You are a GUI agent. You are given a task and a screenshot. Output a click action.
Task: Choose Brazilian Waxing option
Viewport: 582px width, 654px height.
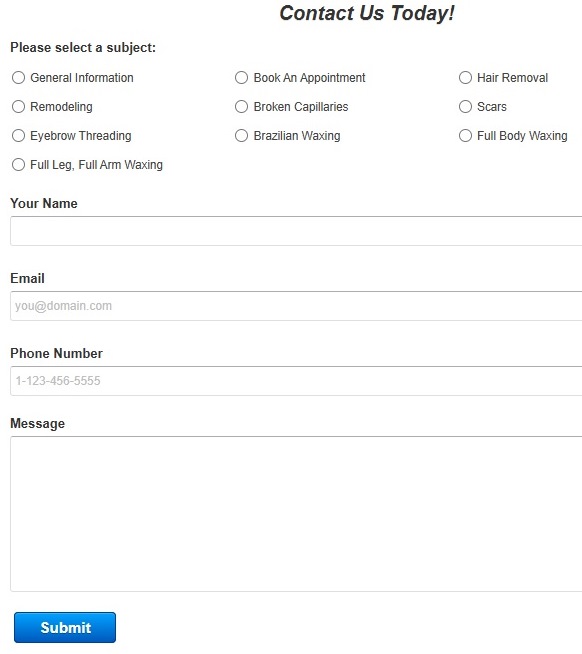coord(241,136)
